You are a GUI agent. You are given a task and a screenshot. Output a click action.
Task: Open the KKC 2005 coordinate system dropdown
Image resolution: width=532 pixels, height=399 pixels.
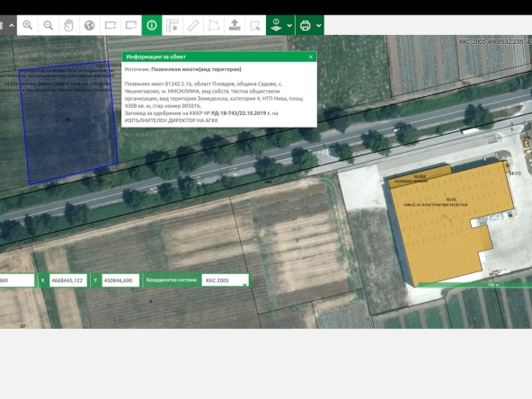[226, 280]
